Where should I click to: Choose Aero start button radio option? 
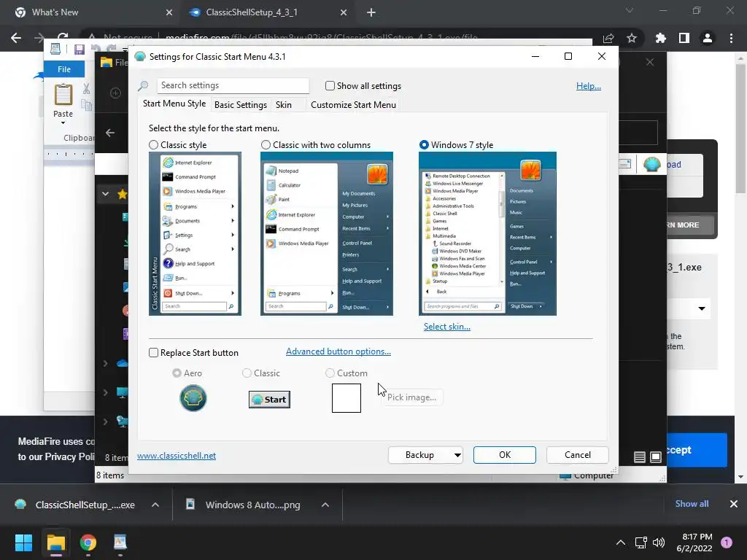point(177,373)
